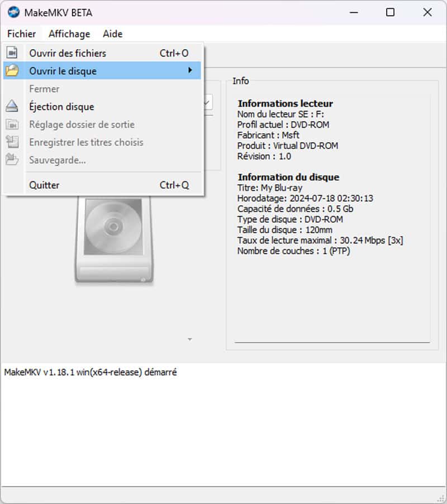
Task: Click the eject disc icon
Action: point(12,105)
